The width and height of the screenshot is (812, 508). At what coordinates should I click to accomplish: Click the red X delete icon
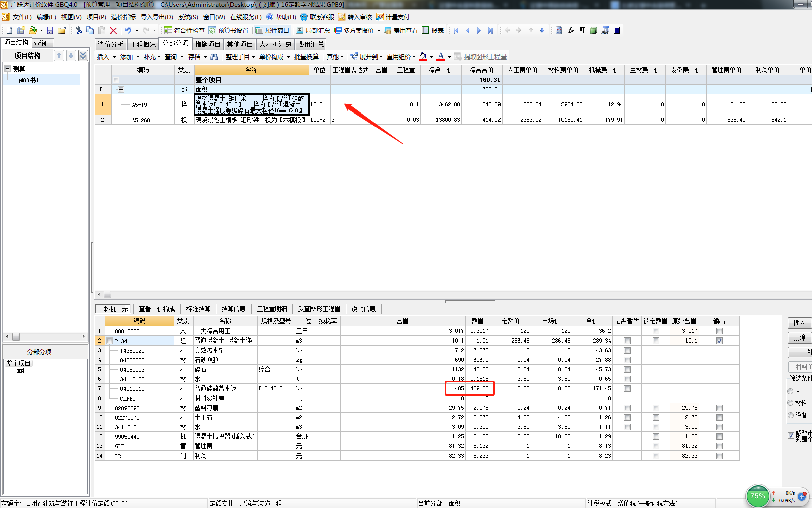click(x=113, y=31)
